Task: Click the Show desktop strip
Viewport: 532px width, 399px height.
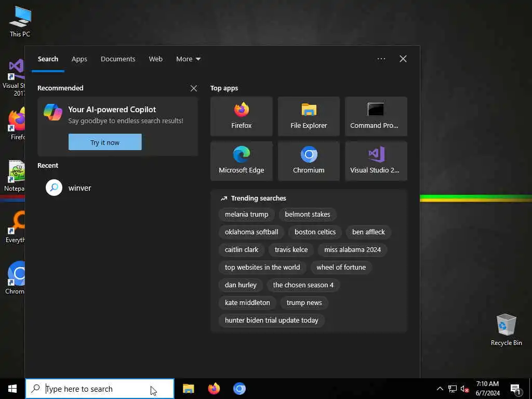Action: point(530,389)
